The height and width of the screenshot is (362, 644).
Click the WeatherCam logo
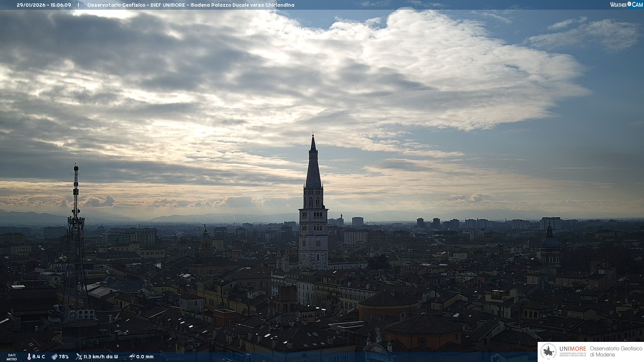point(626,5)
